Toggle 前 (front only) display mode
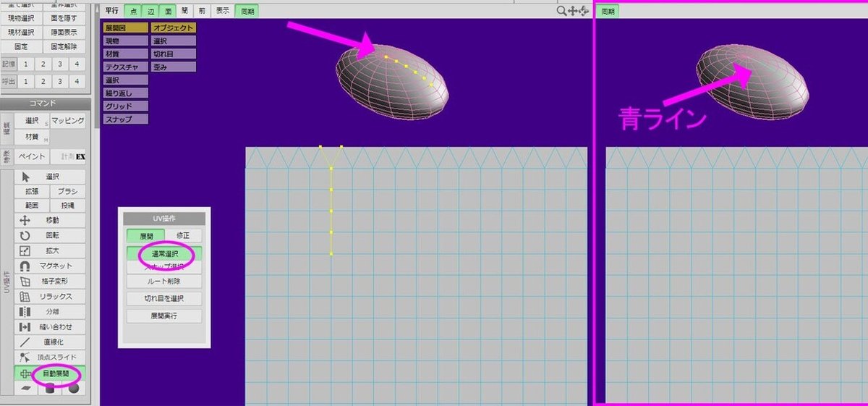Screen dimensions: 868x406 point(202,11)
